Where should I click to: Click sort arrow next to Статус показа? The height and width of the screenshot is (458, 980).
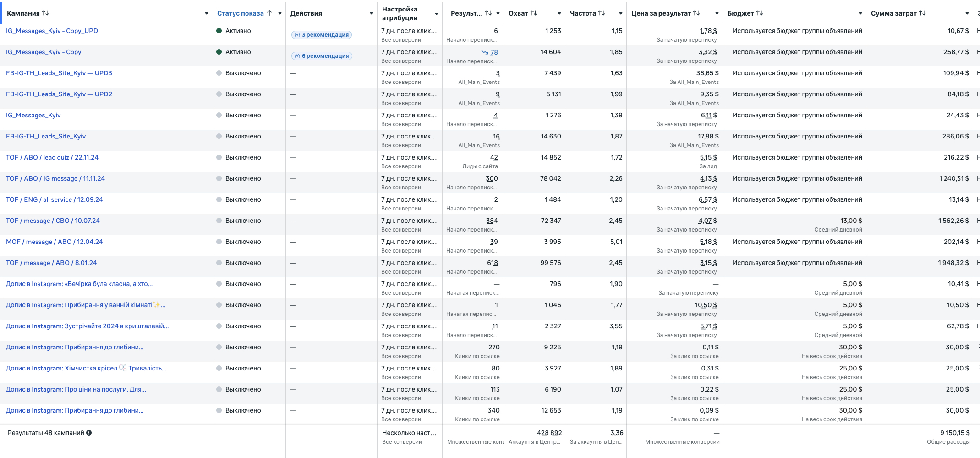(269, 13)
